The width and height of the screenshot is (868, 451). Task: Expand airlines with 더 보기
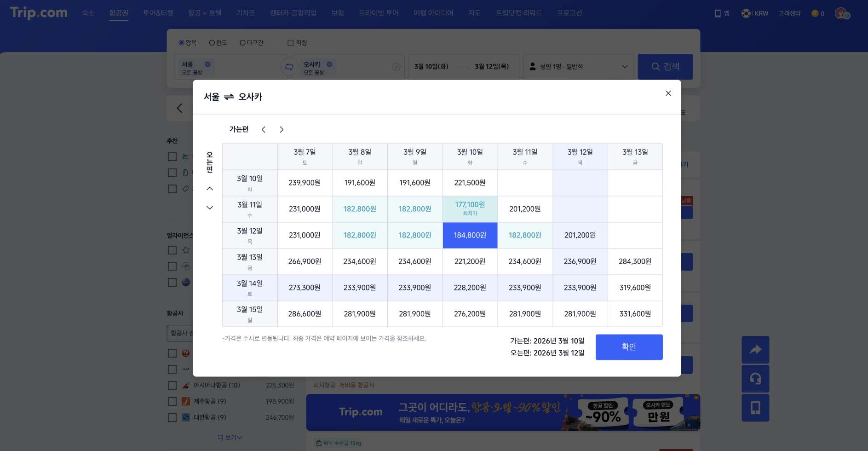(230, 437)
